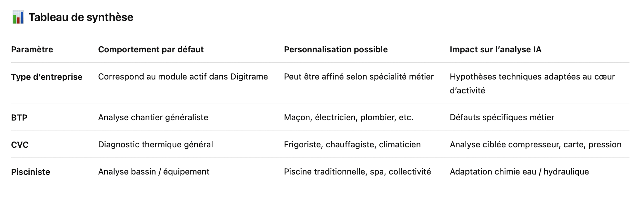This screenshot has width=644, height=201.
Task: Select the "Frigoriste, chauffagiste, climaticien" cell
Action: click(x=352, y=144)
